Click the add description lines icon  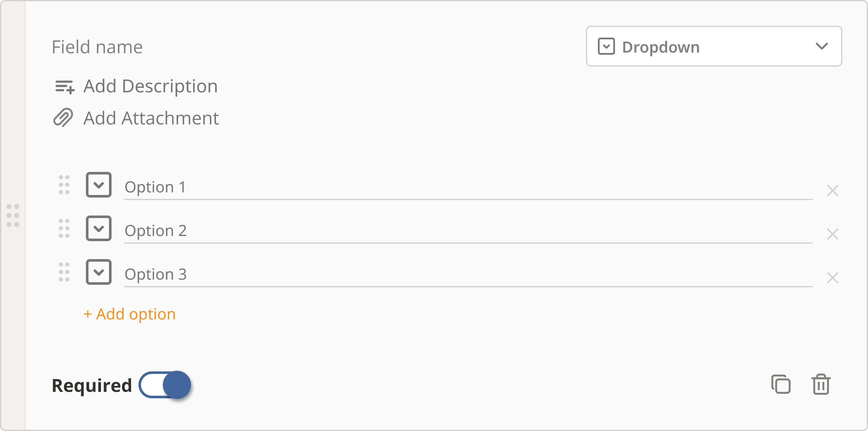[64, 86]
